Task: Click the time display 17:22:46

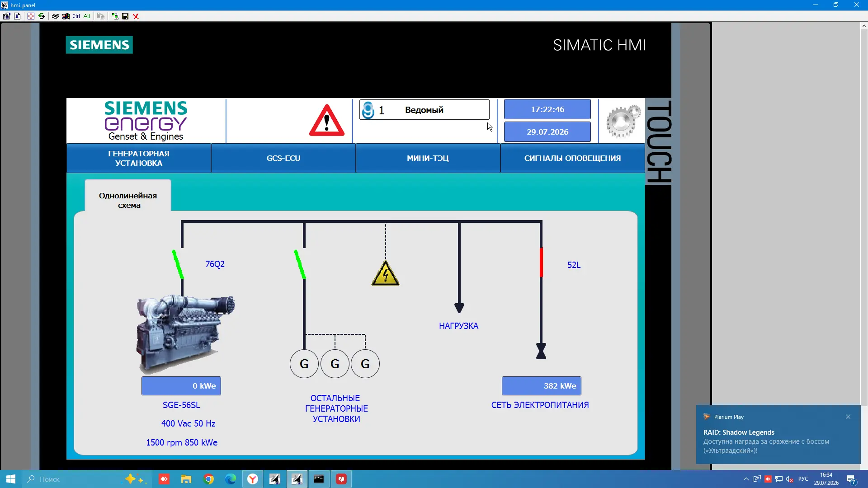Action: click(547, 109)
